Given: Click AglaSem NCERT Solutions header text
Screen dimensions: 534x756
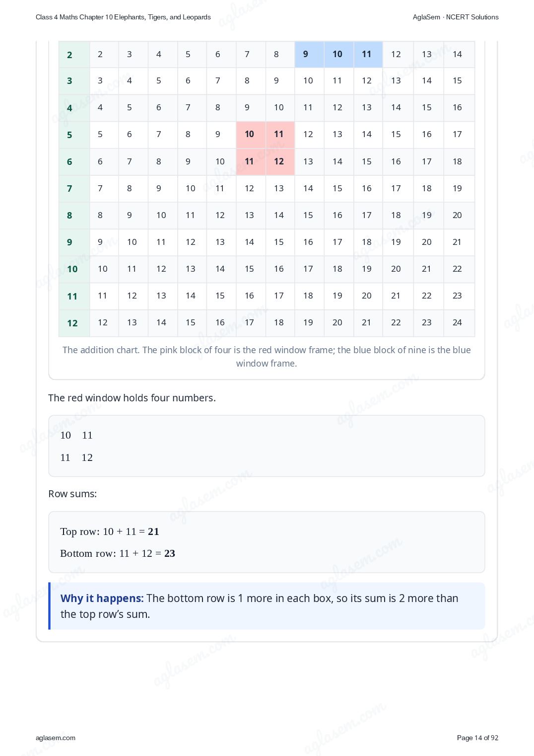Looking at the screenshot, I should (x=456, y=17).
